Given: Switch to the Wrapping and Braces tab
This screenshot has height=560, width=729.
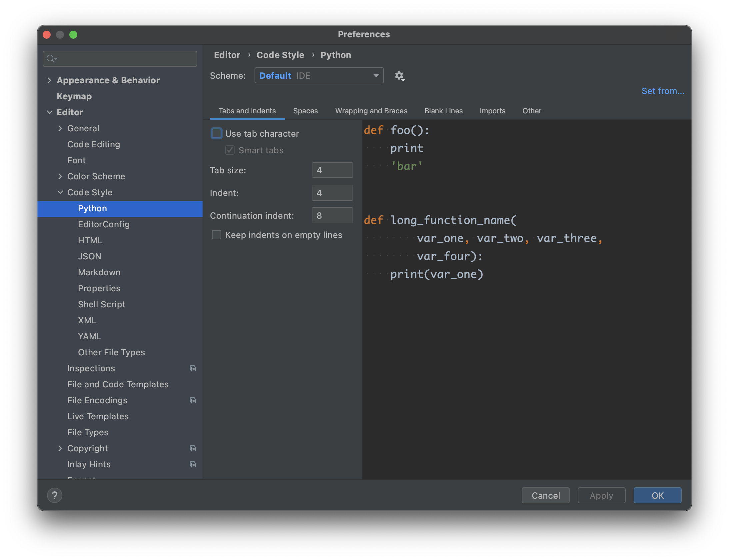Looking at the screenshot, I should tap(371, 111).
